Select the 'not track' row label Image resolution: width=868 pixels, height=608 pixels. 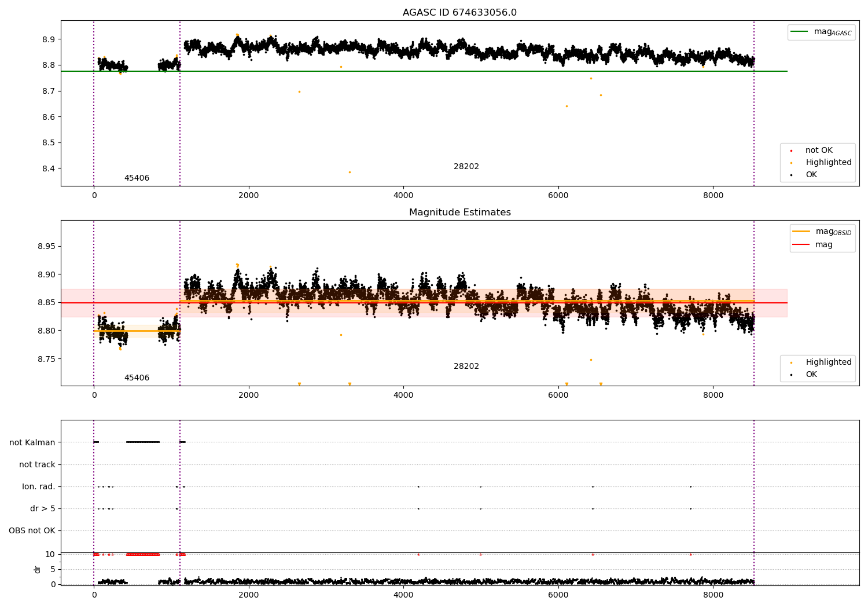[x=37, y=465]
